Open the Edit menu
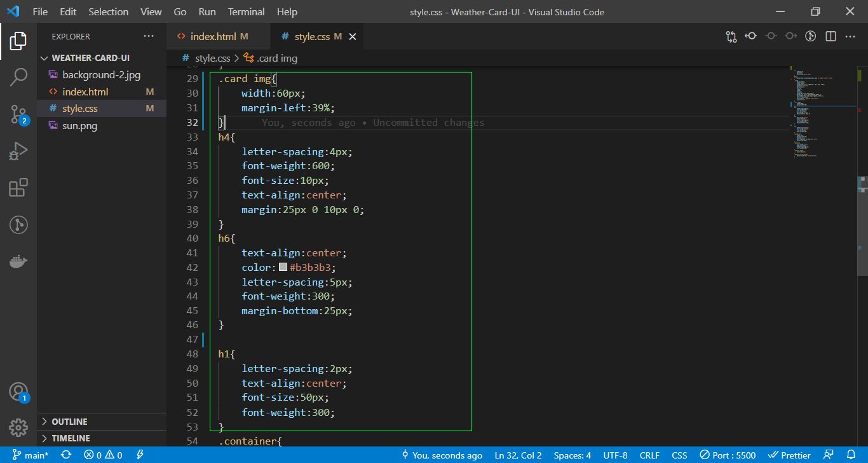This screenshot has height=463, width=868. click(x=68, y=11)
